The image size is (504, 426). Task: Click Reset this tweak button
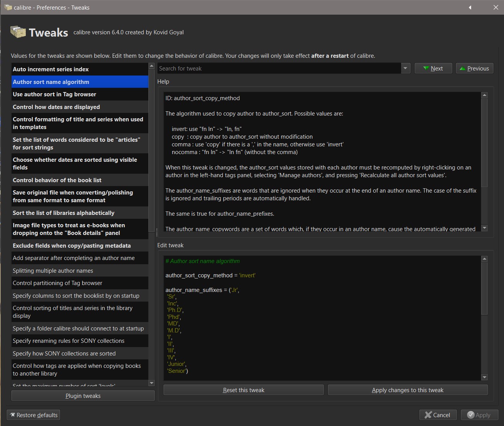point(244,390)
